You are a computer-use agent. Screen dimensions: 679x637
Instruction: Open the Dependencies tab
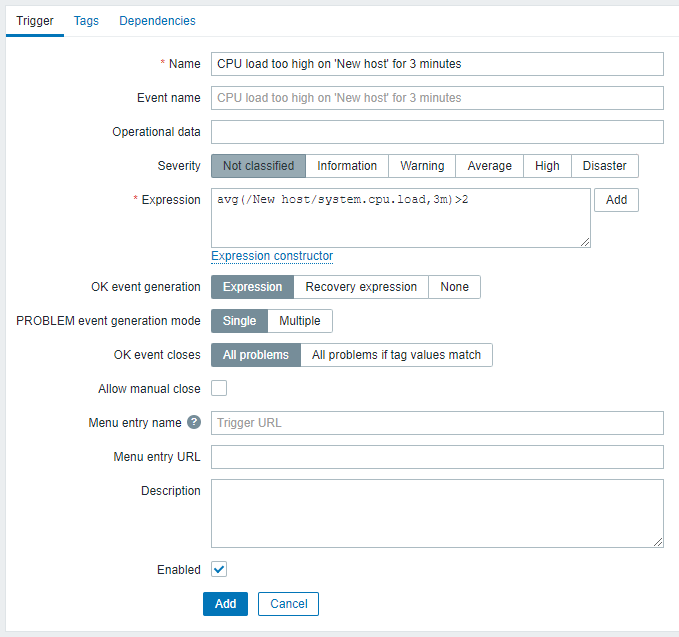(x=157, y=21)
